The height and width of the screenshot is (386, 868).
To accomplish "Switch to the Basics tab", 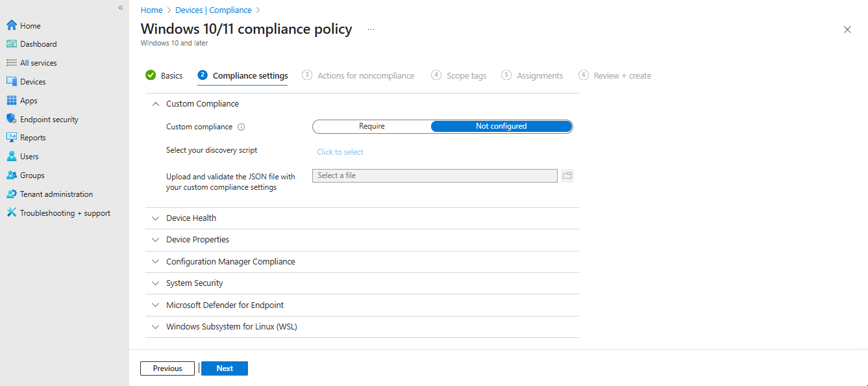I will [171, 75].
